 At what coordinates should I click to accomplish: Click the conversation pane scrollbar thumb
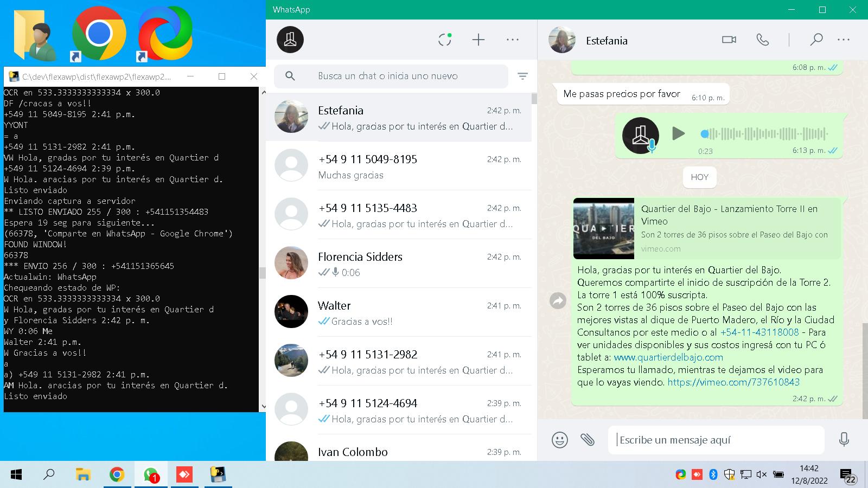(865, 371)
